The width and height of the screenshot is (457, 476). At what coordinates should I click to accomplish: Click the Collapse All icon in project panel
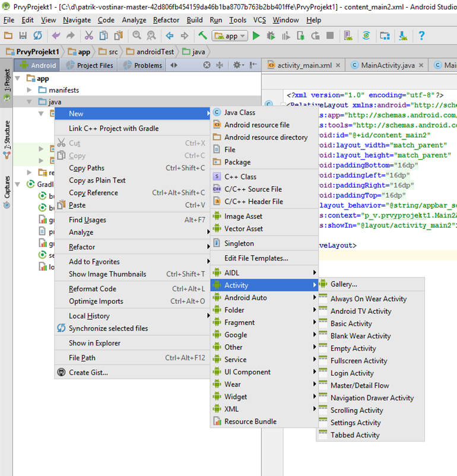click(x=219, y=65)
